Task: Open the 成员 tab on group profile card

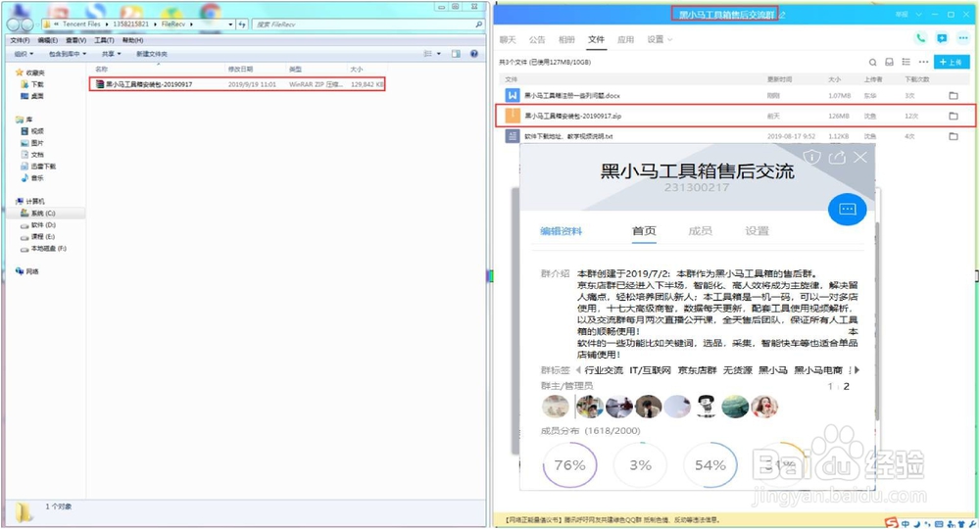Action: pos(700,231)
